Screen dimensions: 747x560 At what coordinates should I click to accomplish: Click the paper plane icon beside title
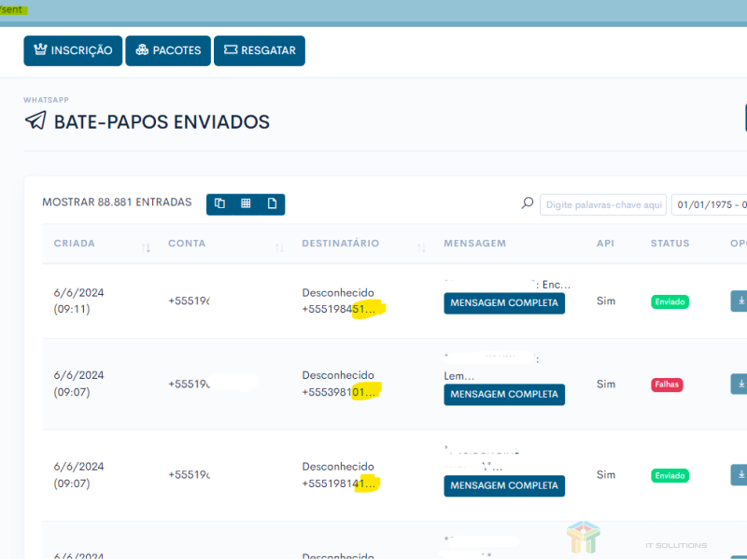pyautogui.click(x=35, y=121)
